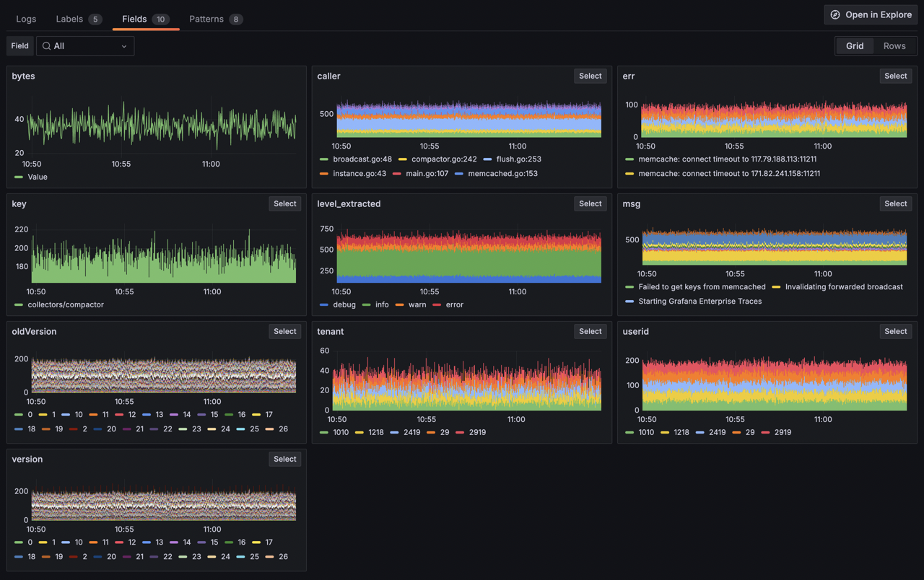The width and height of the screenshot is (924, 580).
Task: Toggle tenant 2419 legend entry
Action: pyautogui.click(x=411, y=432)
